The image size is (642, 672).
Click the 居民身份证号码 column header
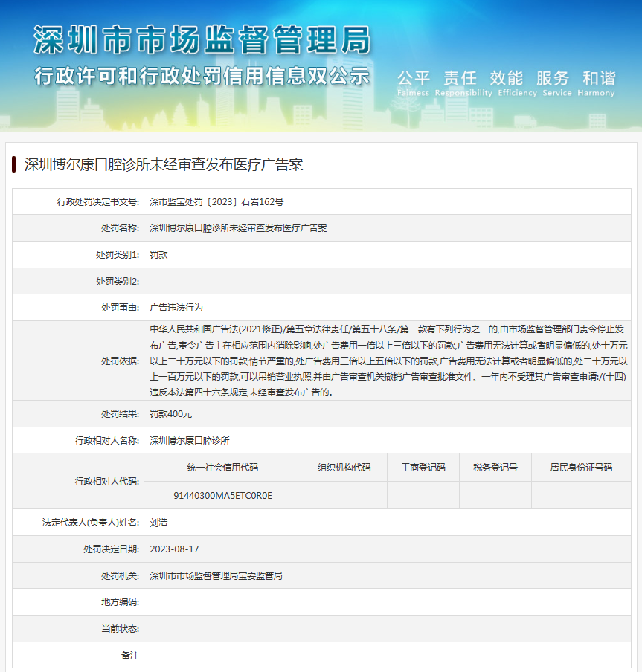point(581,468)
